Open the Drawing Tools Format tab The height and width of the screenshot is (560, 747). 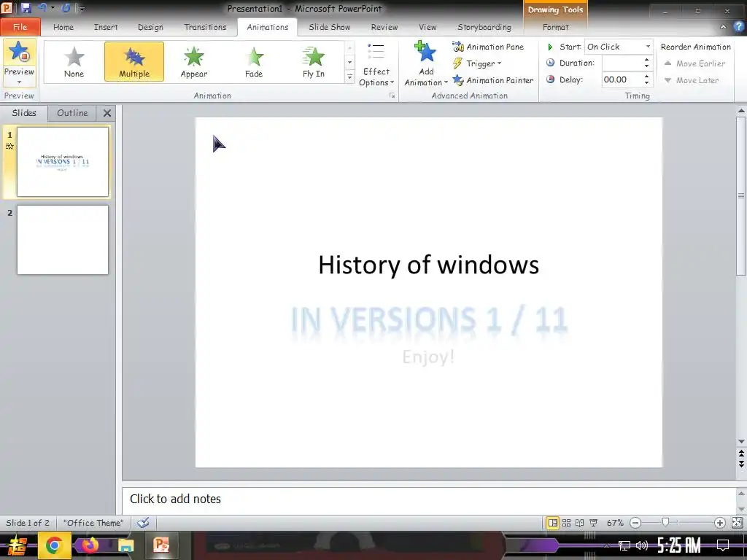point(555,27)
